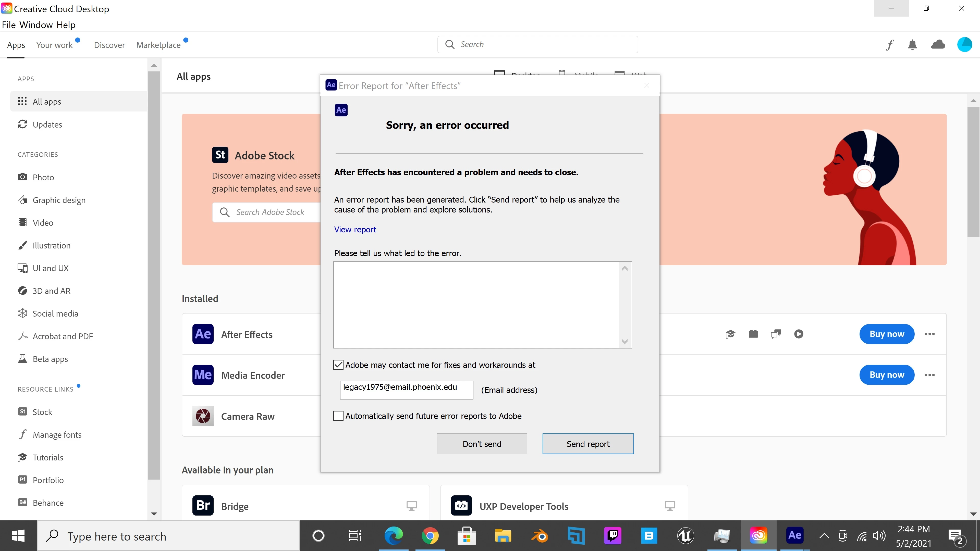This screenshot has height=551, width=980.
Task: Click the Adobe Stock St logo
Action: tap(220, 155)
